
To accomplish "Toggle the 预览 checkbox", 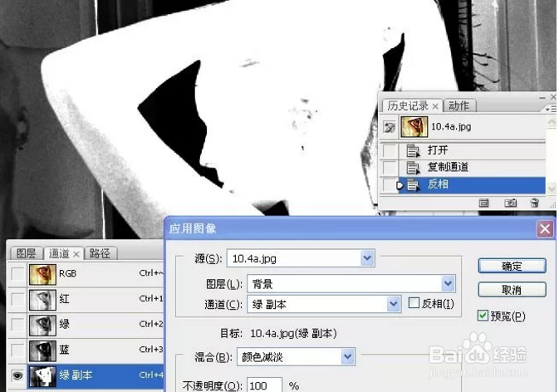I will pyautogui.click(x=483, y=316).
